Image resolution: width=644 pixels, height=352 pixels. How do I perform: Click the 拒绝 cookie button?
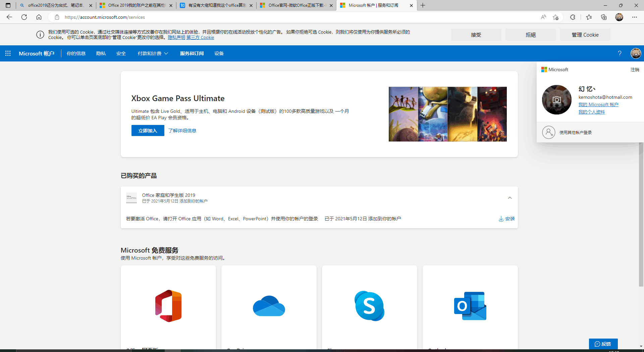click(531, 35)
